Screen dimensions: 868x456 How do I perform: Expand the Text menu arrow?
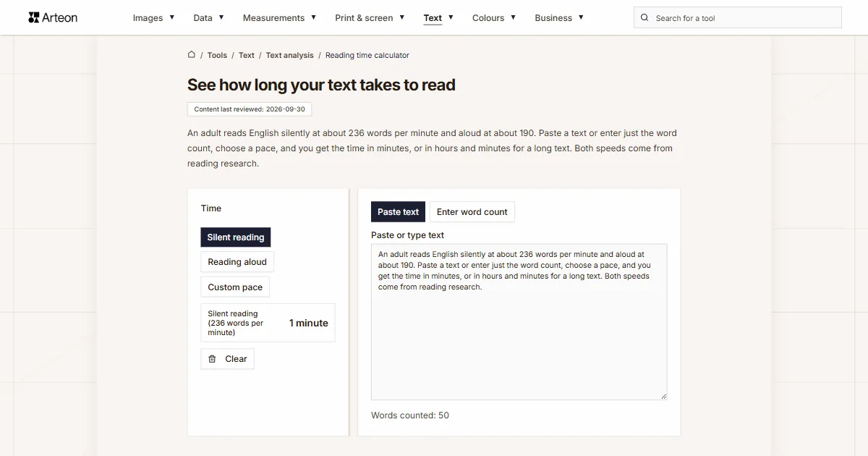(451, 17)
